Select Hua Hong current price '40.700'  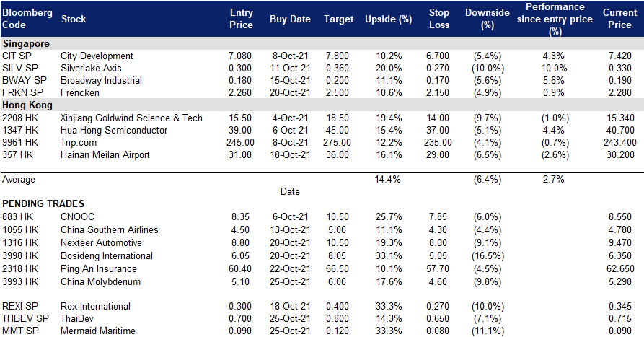pyautogui.click(x=620, y=131)
